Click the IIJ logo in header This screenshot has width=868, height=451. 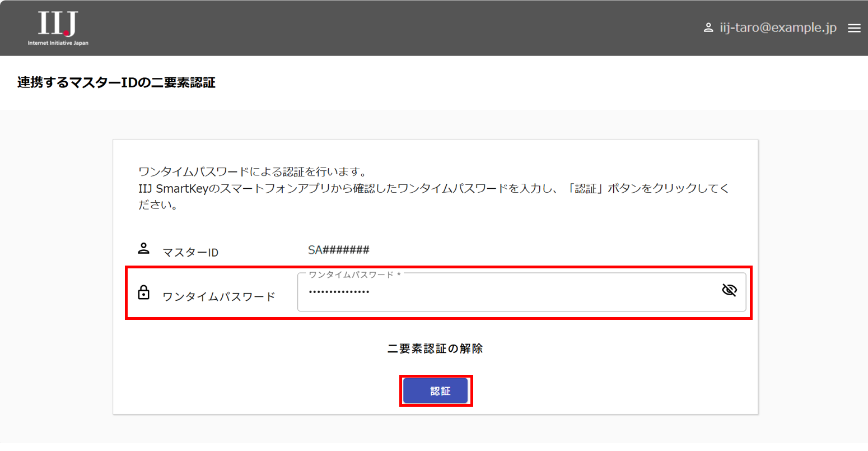(58, 24)
